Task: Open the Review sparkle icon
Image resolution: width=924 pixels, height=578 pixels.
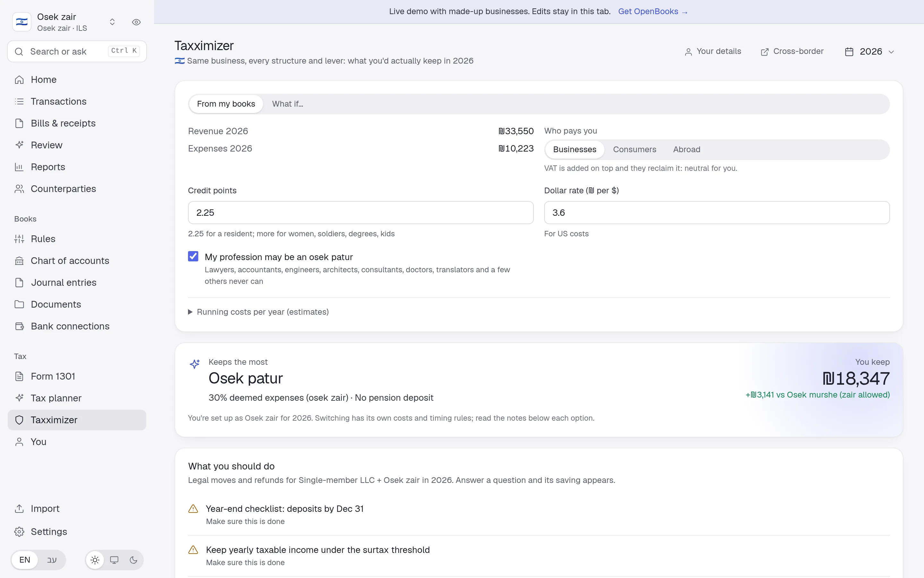Action: tap(19, 145)
